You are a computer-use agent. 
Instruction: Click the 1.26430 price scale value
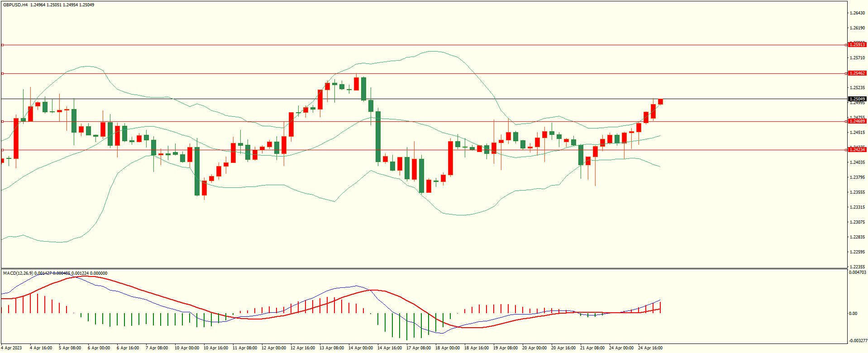point(857,13)
